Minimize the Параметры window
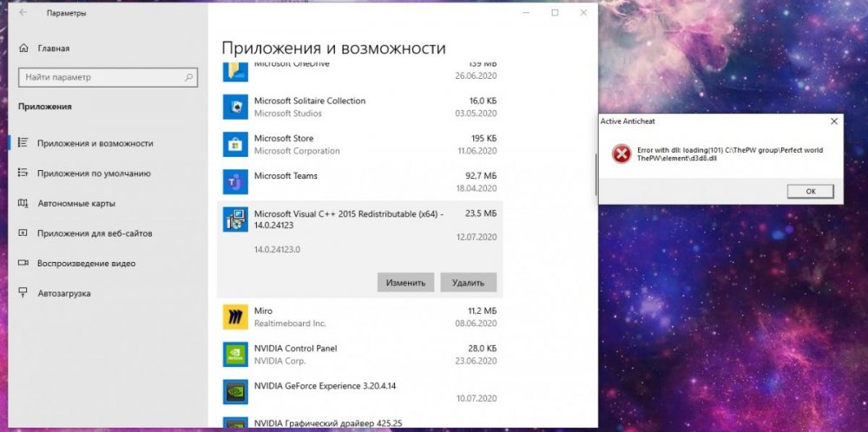The width and height of the screenshot is (868, 432). (x=526, y=13)
